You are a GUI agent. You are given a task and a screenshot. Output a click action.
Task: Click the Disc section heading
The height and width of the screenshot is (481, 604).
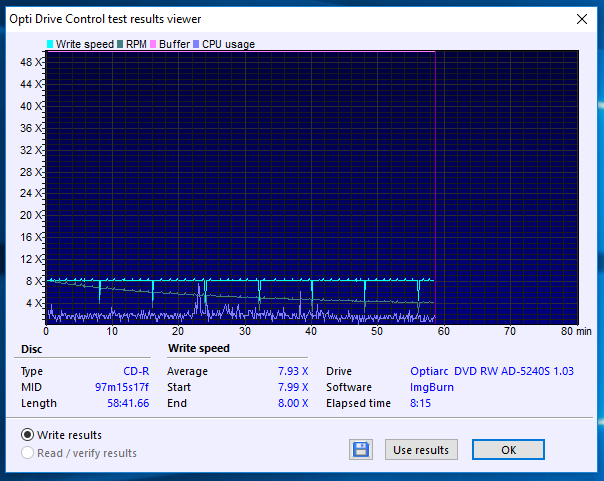[32, 349]
